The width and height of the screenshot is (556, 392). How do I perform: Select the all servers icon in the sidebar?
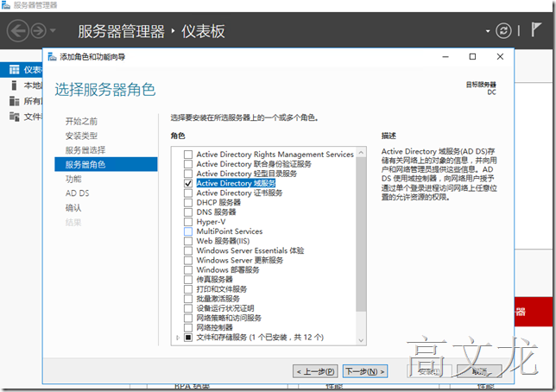[14, 101]
